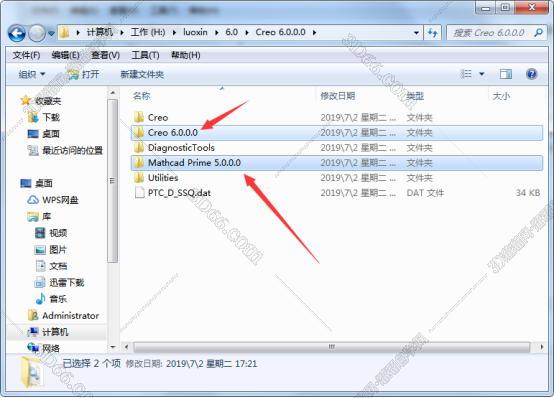The width and height of the screenshot is (554, 398).
Task: Sort by the 修改日期 column header
Action: pos(338,96)
